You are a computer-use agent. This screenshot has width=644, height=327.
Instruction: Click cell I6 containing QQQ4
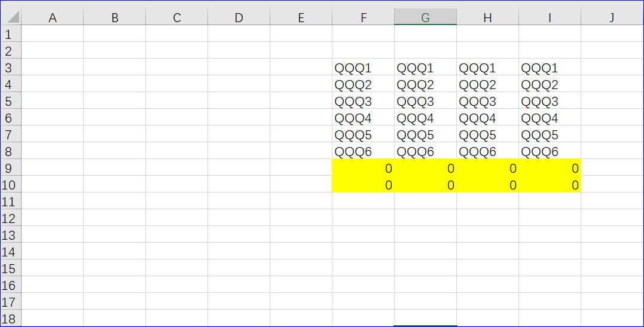[x=550, y=118]
